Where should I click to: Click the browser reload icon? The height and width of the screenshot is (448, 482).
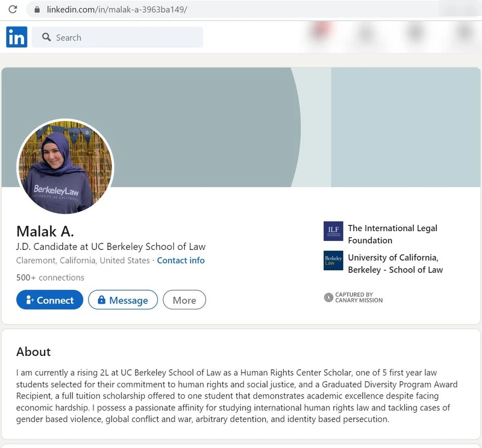point(13,9)
